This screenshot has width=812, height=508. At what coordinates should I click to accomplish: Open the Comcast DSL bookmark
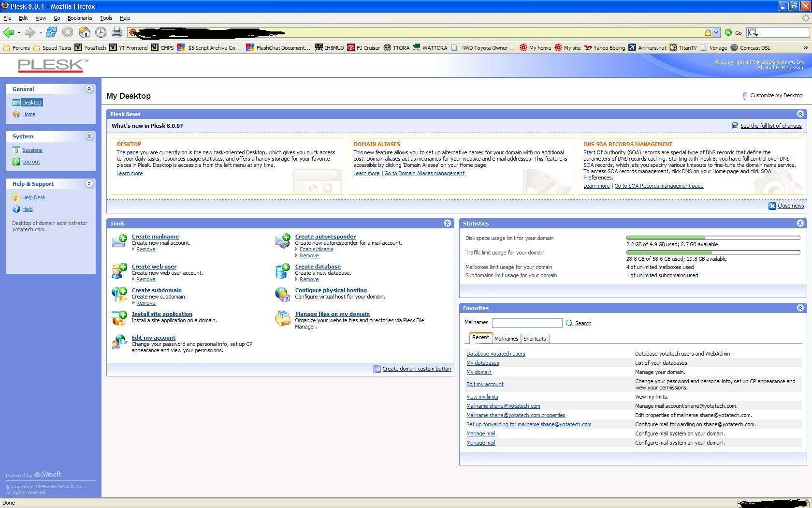coord(750,47)
